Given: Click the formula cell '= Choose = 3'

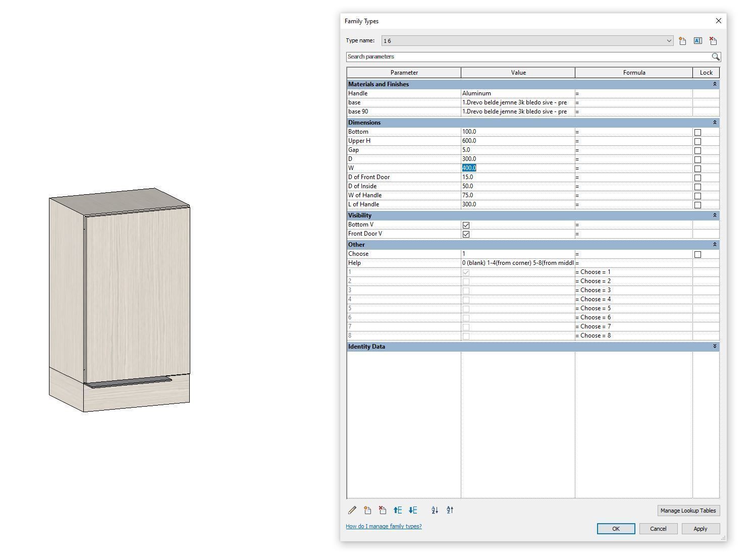Looking at the screenshot, I should pos(634,290).
